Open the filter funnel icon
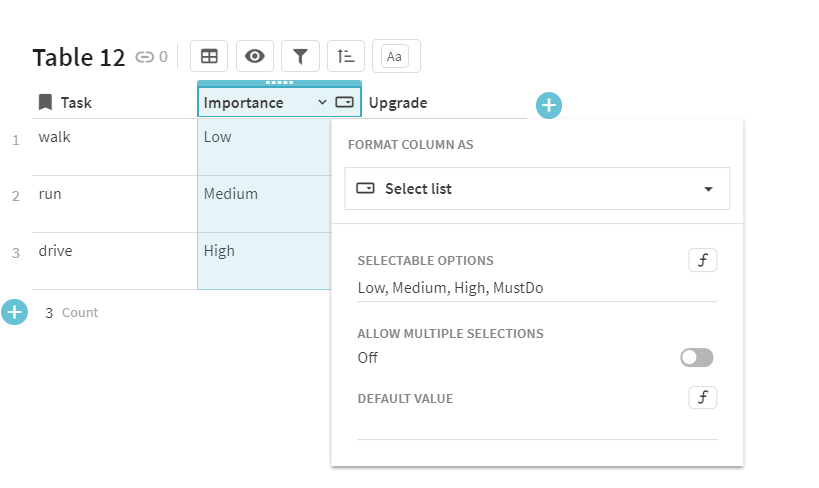The width and height of the screenshot is (819, 488). coord(299,56)
